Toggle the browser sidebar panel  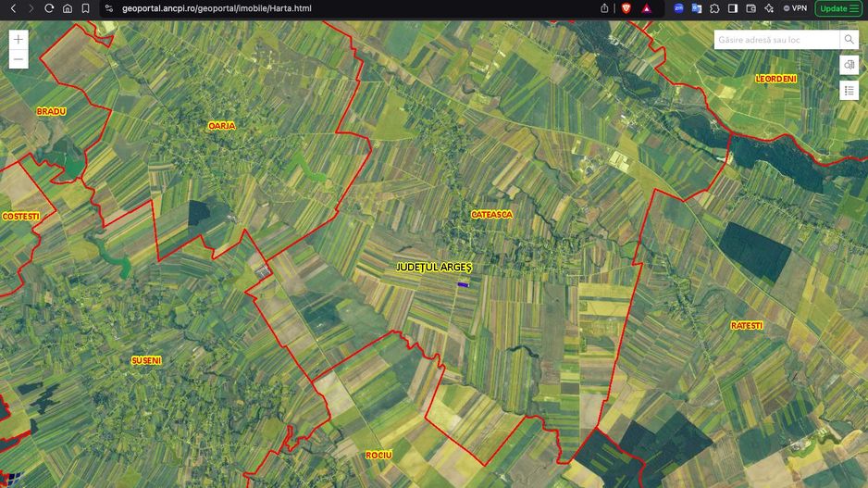pos(733,8)
